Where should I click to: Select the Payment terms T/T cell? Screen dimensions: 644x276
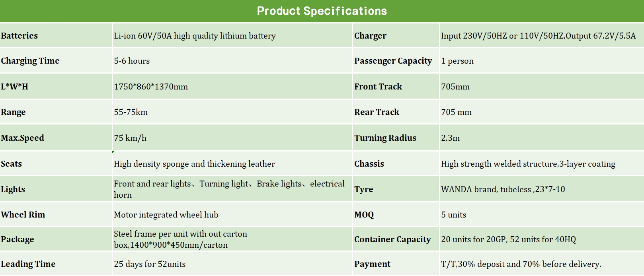point(521,264)
